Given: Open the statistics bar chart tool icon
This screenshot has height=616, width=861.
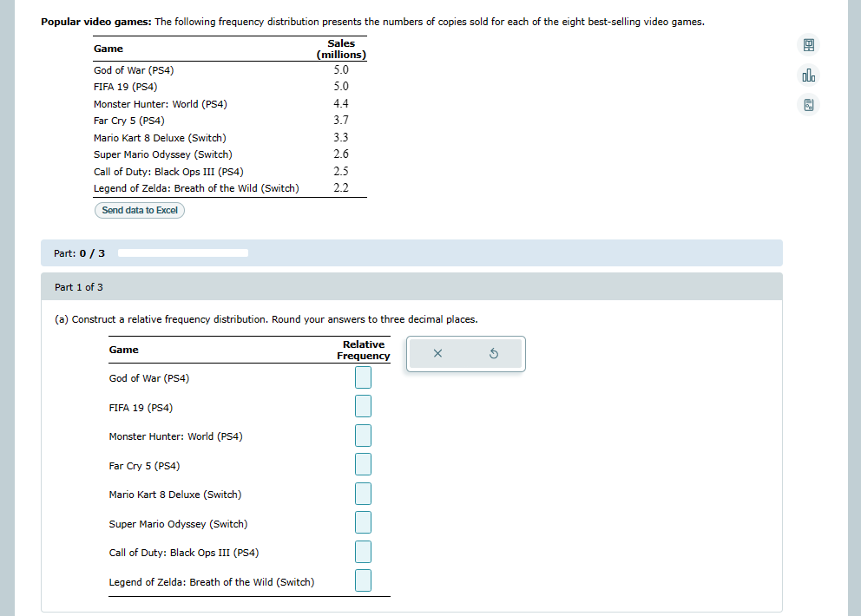Looking at the screenshot, I should point(808,75).
